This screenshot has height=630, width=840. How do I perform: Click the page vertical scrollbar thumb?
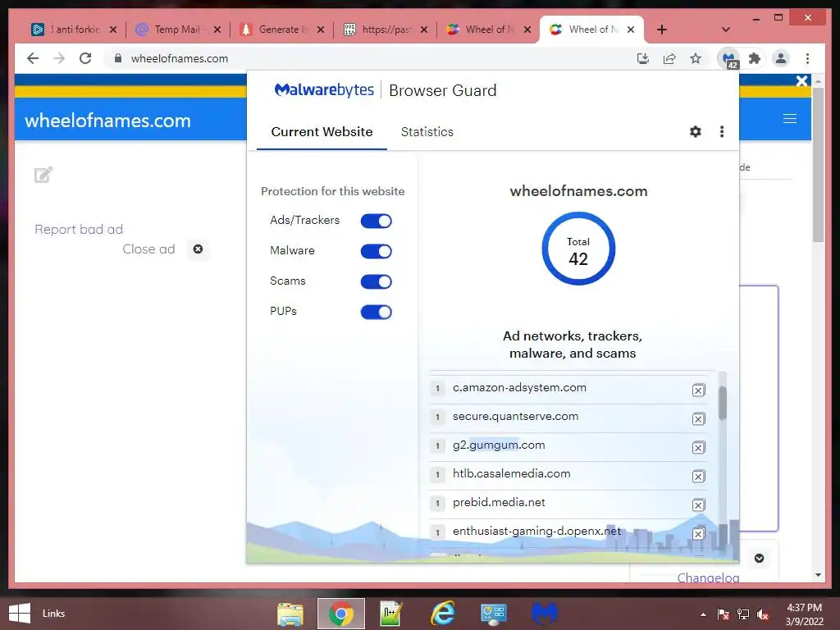pos(818,165)
